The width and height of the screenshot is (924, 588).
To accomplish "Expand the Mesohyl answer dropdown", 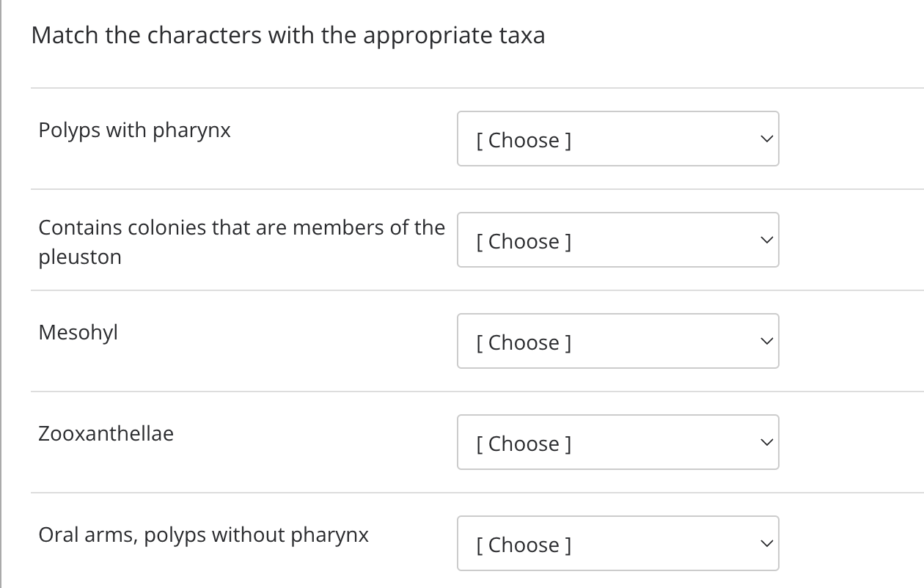I will 617,341.
